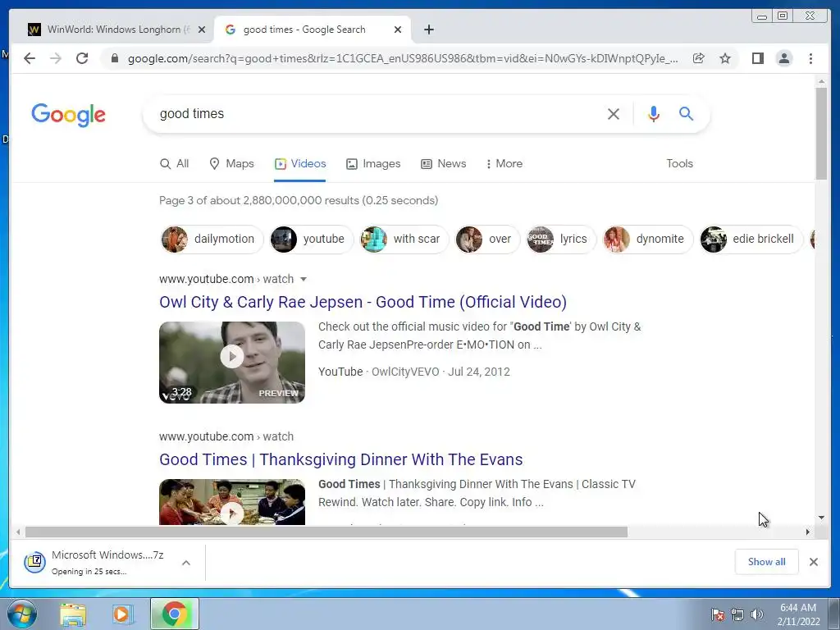Click the scroll right arrow

tap(807, 532)
